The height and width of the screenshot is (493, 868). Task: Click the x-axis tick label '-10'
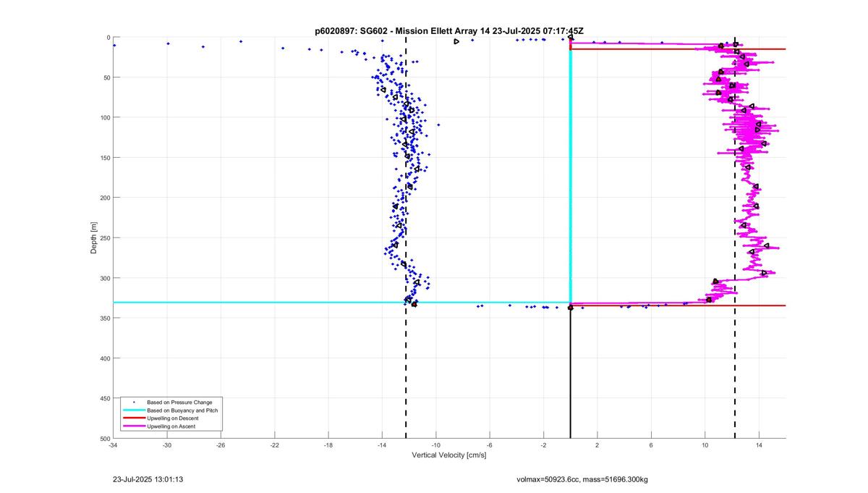(436, 445)
